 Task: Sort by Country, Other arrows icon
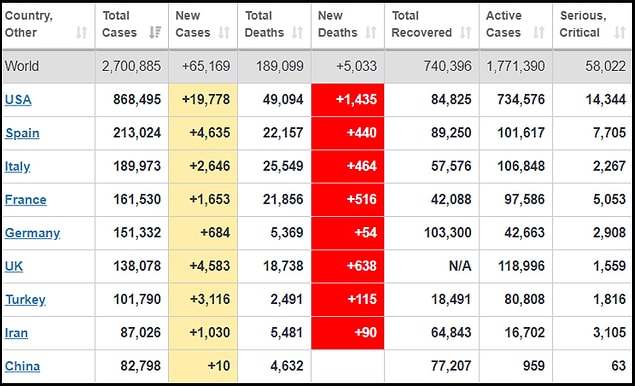(x=81, y=32)
